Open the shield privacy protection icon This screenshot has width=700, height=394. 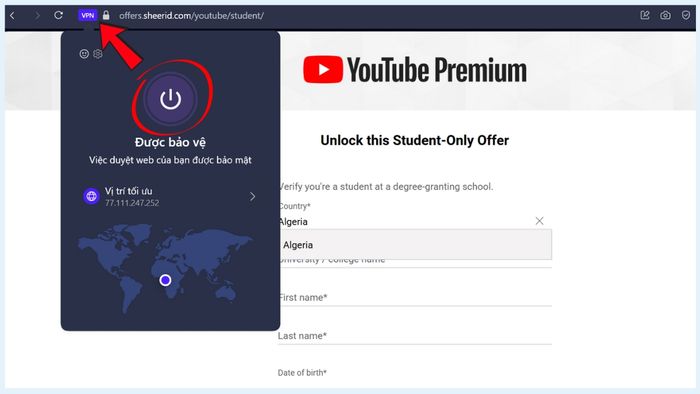[686, 15]
